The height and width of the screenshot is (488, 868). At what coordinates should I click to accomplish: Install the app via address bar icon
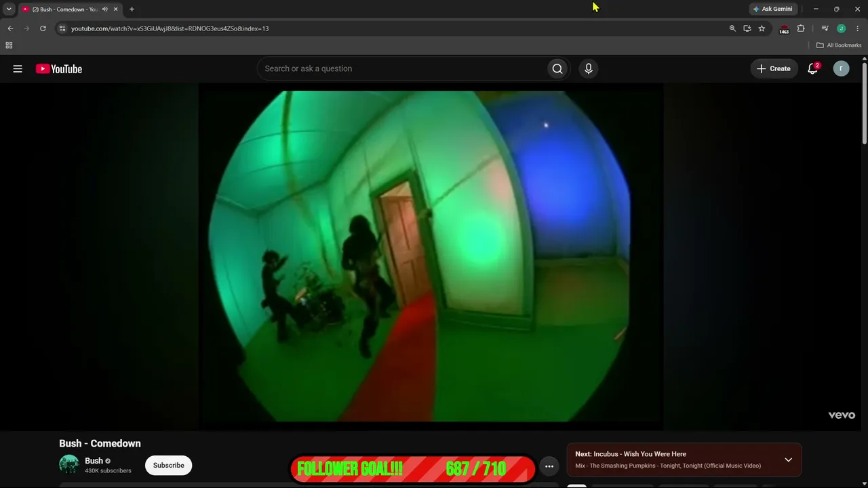(x=747, y=28)
